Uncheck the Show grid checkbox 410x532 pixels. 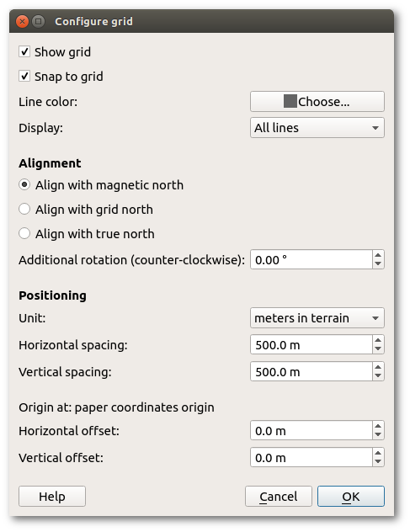(24, 52)
